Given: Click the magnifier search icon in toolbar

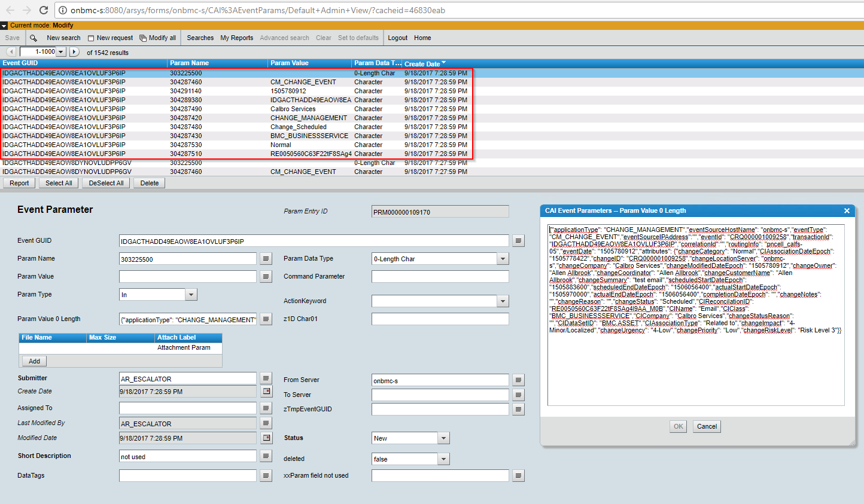Looking at the screenshot, I should coord(34,38).
